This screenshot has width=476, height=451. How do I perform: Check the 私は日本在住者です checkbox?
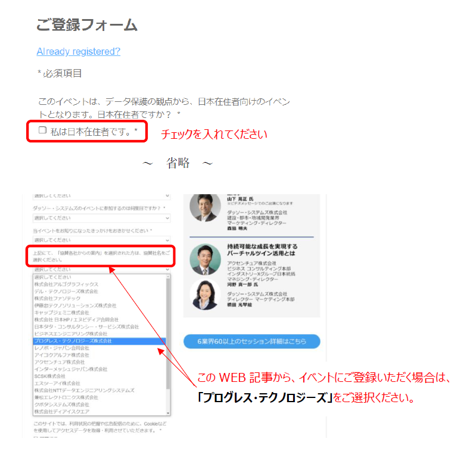(42, 130)
